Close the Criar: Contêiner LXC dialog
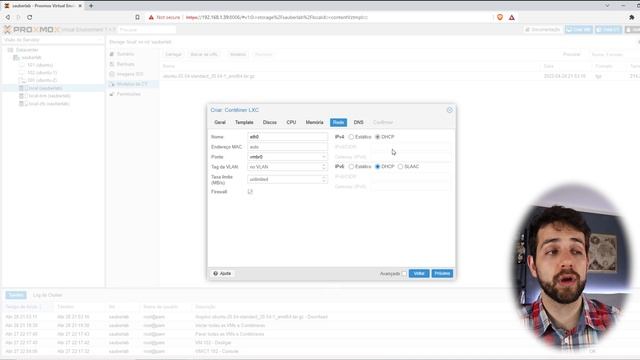The height and width of the screenshot is (360, 640). 449,110
